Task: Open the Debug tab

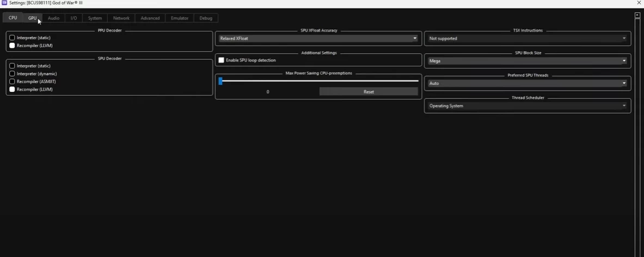Action: (x=206, y=18)
